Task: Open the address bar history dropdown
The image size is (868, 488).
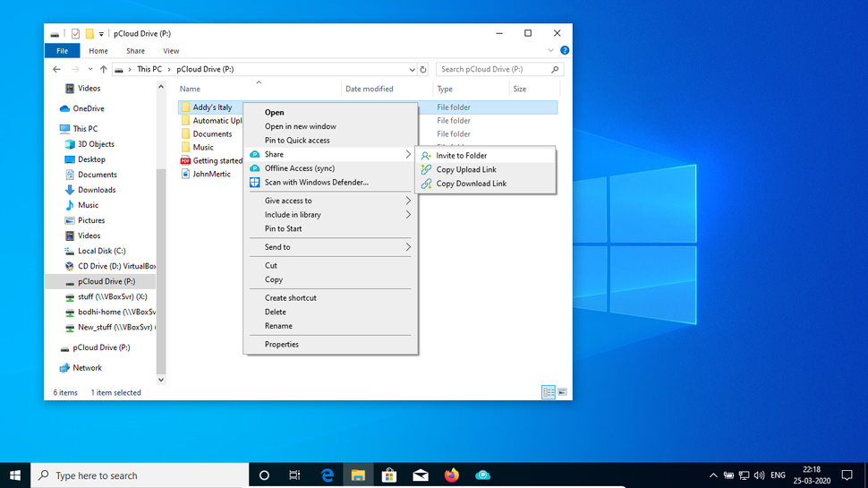Action: coord(412,69)
